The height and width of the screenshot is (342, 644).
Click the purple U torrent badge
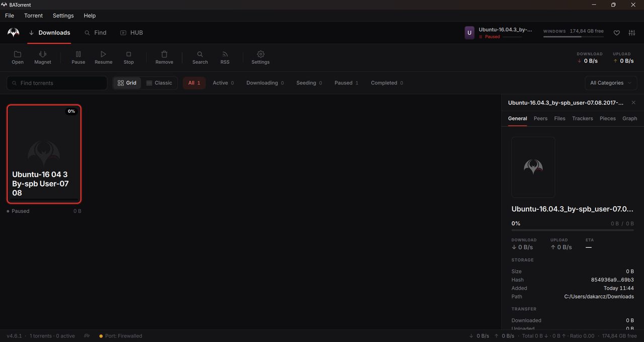469,33
